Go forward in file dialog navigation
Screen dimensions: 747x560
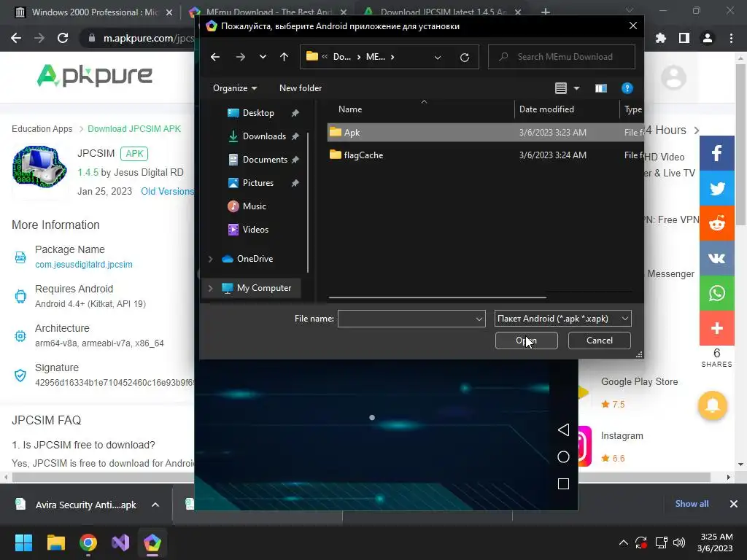[x=241, y=57]
